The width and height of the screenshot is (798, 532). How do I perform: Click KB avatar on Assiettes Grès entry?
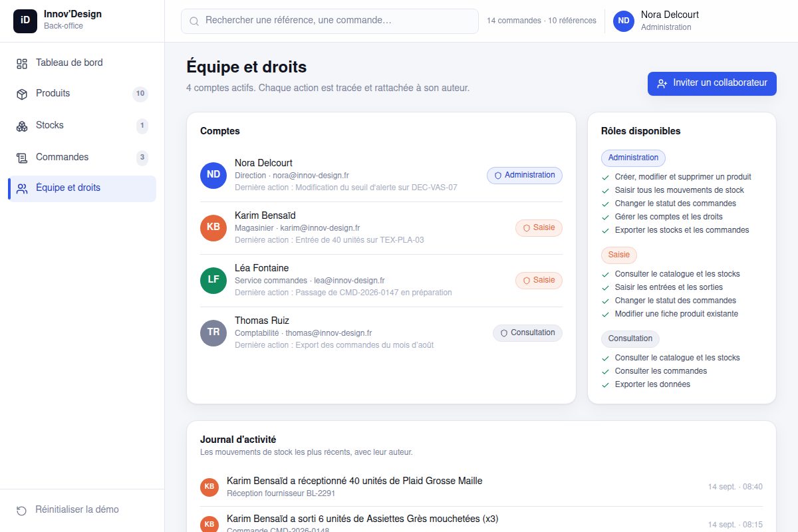209,524
